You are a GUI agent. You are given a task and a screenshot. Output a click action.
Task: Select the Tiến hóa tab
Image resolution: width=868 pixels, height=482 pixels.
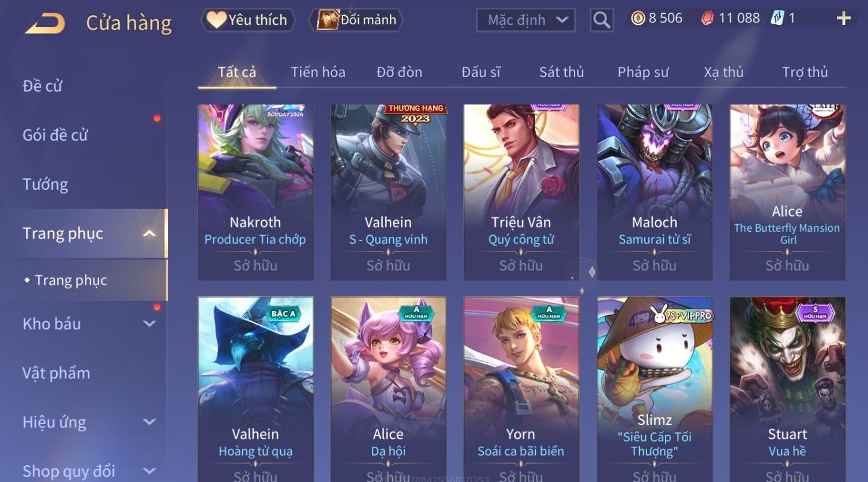318,72
